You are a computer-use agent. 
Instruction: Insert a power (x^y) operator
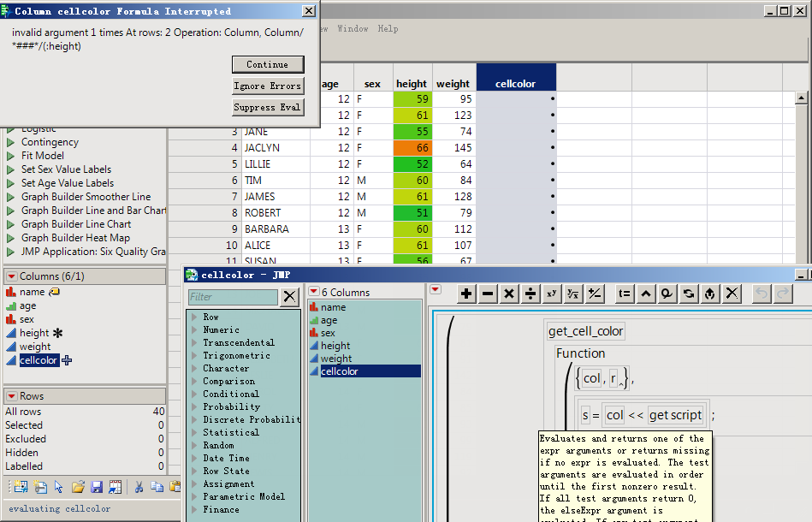pos(552,294)
